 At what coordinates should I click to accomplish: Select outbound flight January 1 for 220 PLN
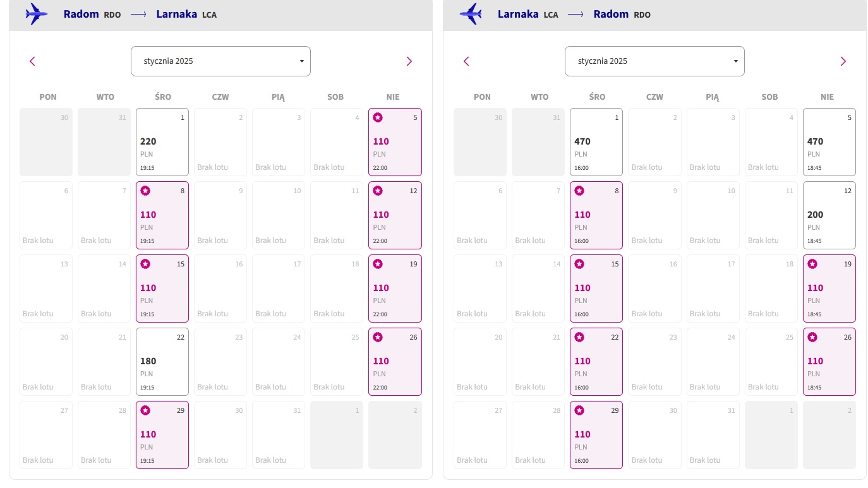click(x=162, y=142)
